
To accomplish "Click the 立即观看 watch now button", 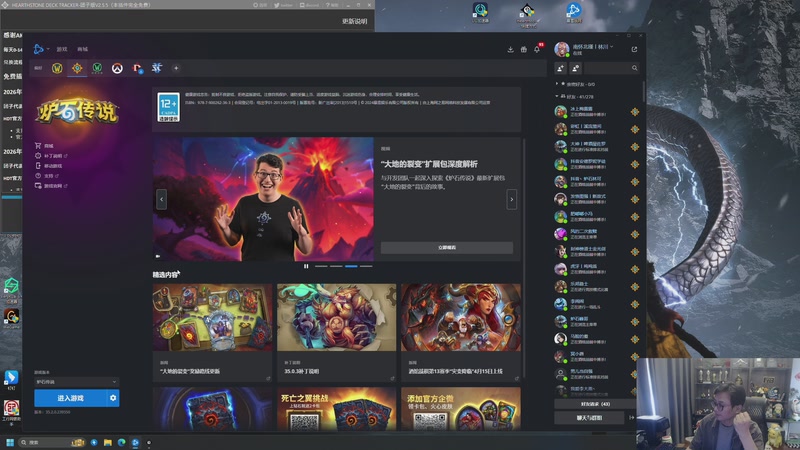I will pos(447,247).
